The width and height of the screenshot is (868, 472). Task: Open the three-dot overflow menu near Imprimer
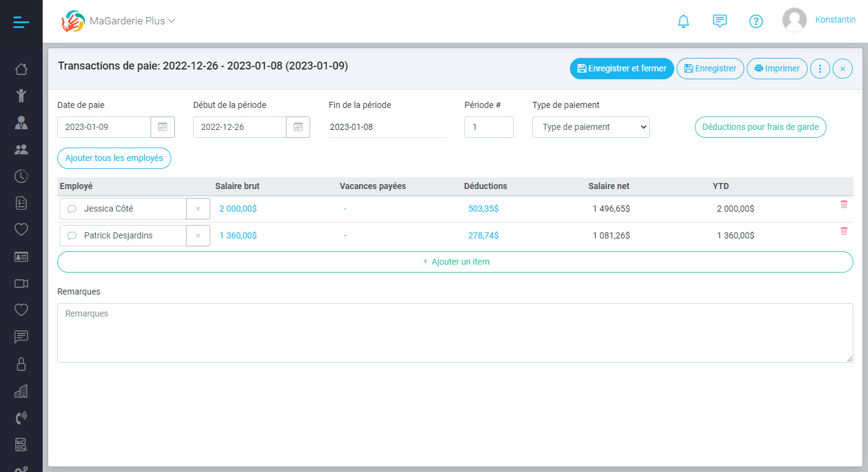click(x=820, y=68)
